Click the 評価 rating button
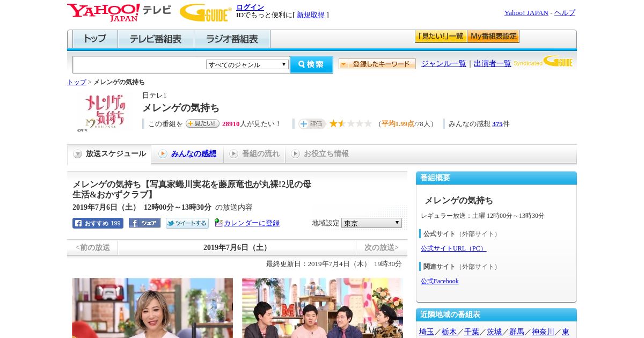Image resolution: width=644 pixels, height=338 pixels. click(312, 124)
